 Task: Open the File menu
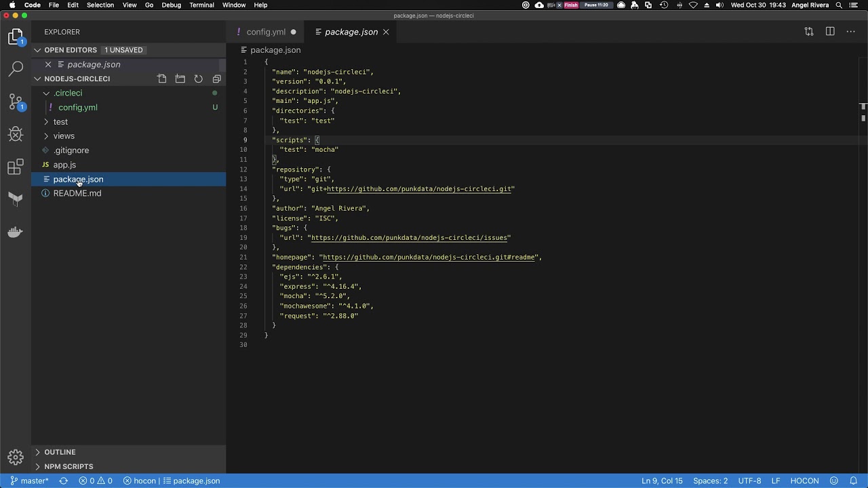tap(54, 5)
